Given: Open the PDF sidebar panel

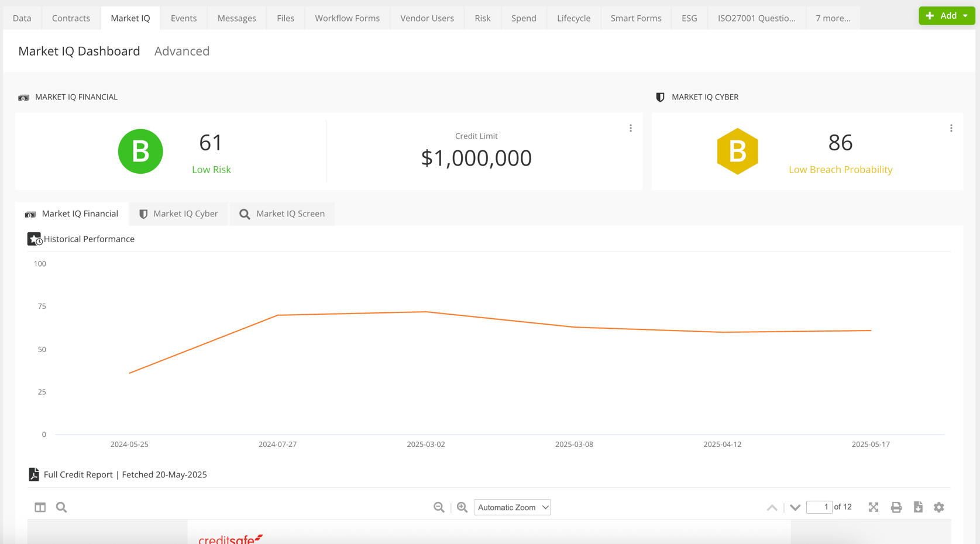Looking at the screenshot, I should tap(39, 507).
